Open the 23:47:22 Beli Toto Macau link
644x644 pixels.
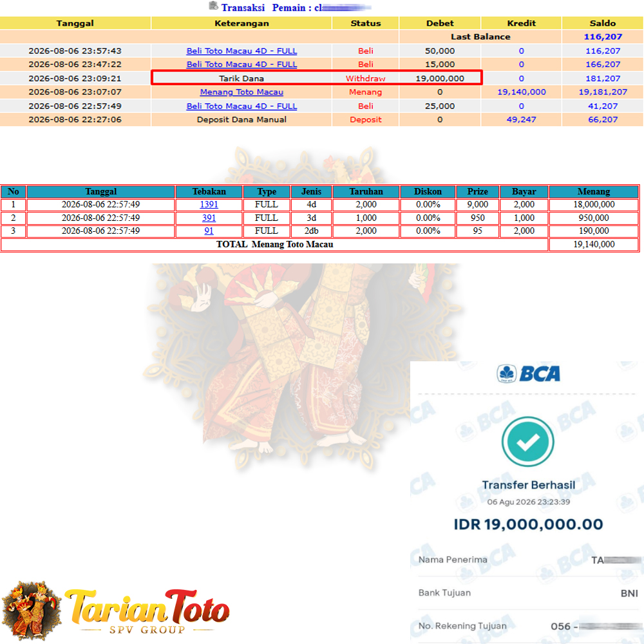(x=241, y=64)
